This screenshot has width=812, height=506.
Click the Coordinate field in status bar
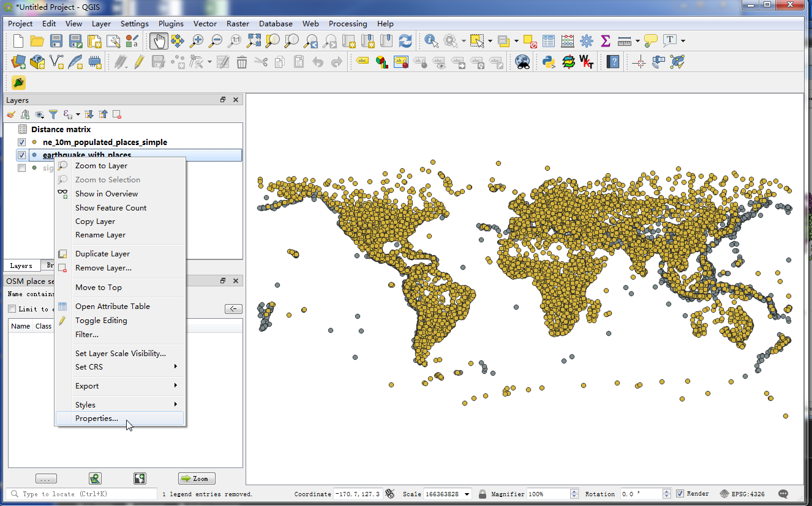click(357, 494)
